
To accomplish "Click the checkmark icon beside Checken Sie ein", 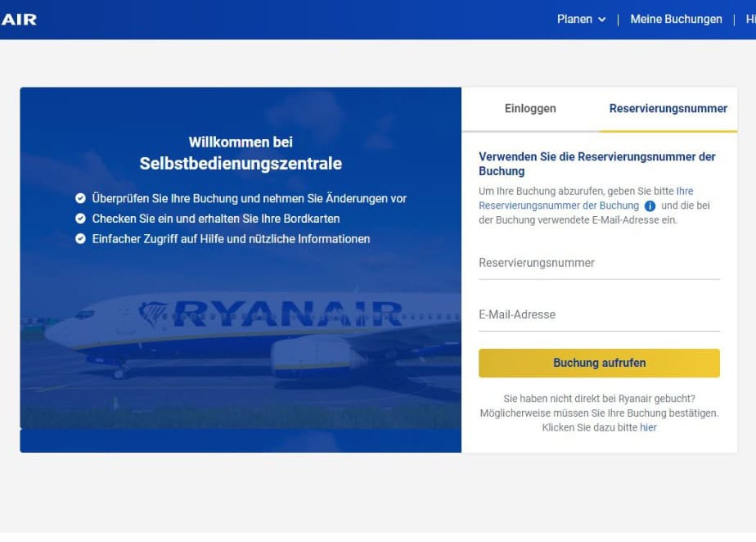I will pos(80,219).
